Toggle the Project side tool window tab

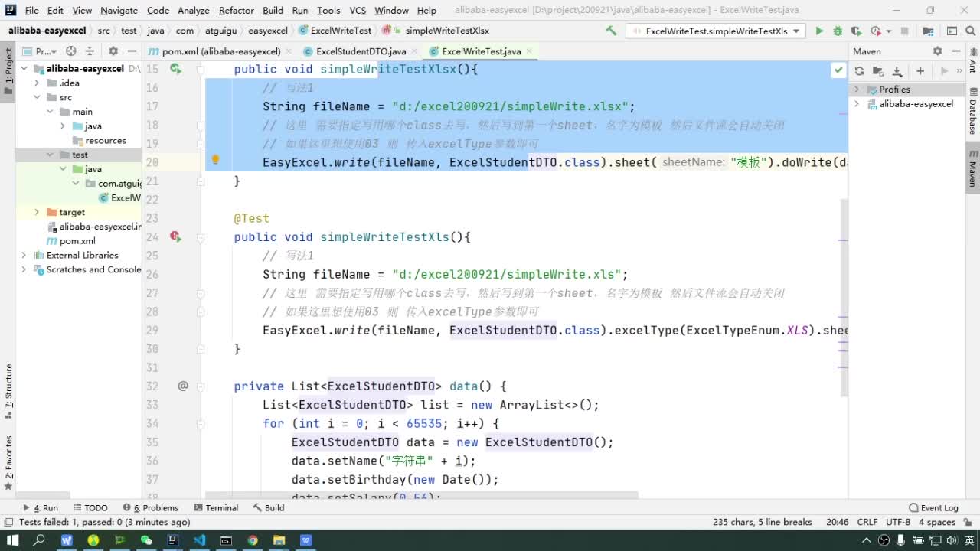coord(8,70)
